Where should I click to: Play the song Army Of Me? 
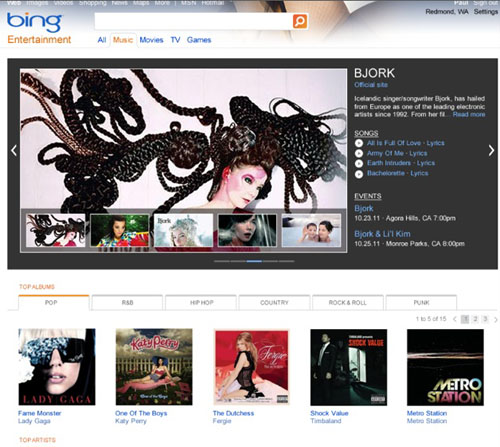tap(359, 153)
